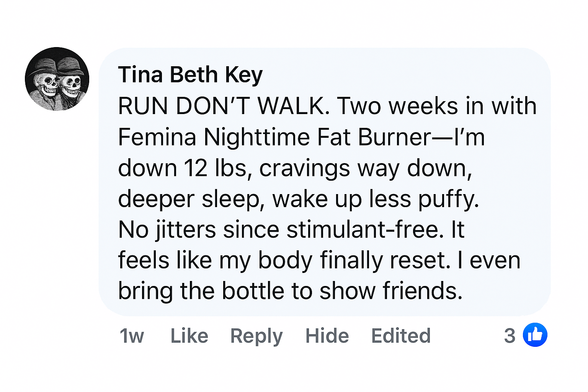Click "feels like my body finally reset"
This screenshot has height=392, width=588.
[284, 260]
